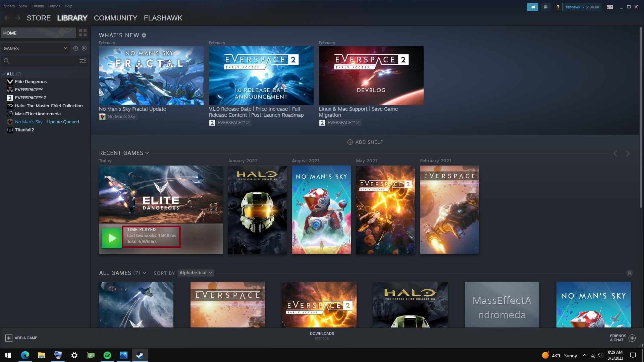Collapse All Games section with up-arrow icon
This screenshot has width=644, height=362.
click(x=630, y=273)
